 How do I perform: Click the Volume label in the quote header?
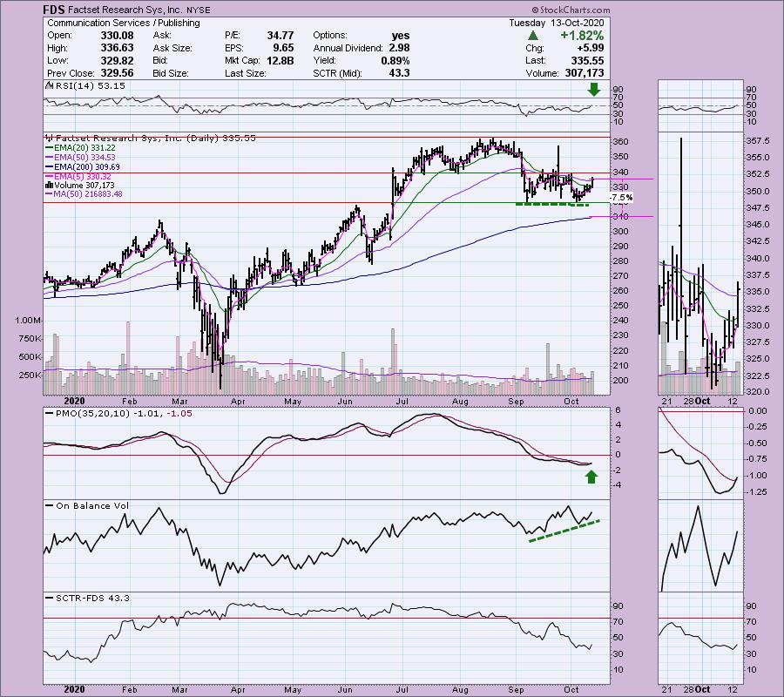(x=542, y=73)
